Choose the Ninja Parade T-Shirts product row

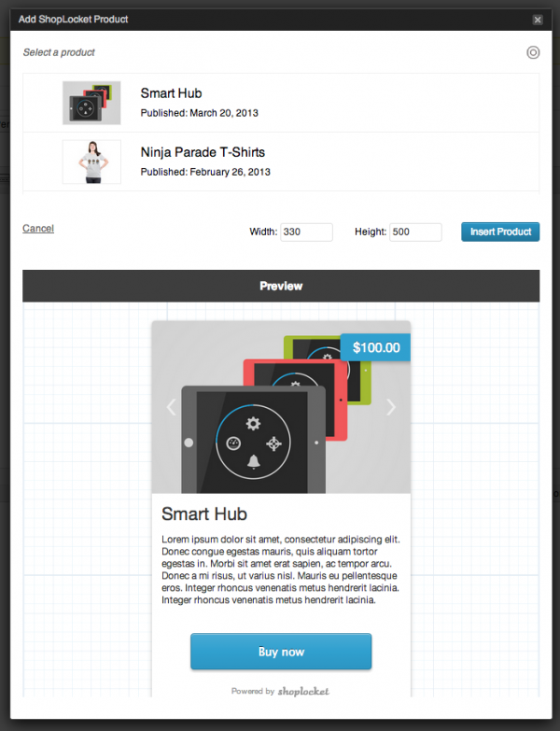[x=281, y=162]
